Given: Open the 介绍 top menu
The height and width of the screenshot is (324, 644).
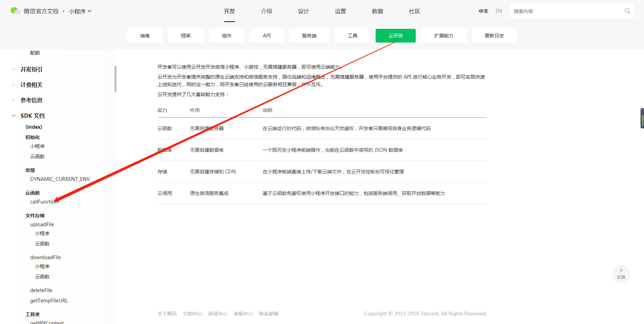Looking at the screenshot, I should coord(266,11).
